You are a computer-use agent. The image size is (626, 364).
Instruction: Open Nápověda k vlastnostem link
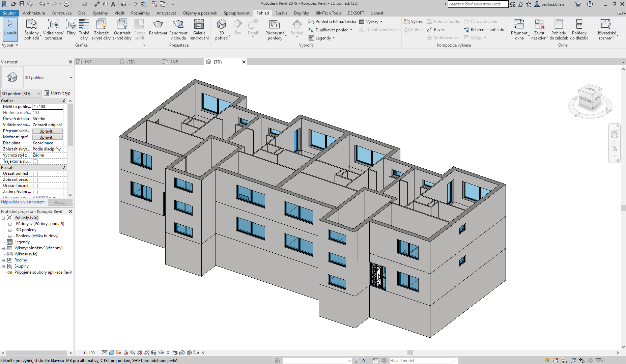(x=23, y=202)
